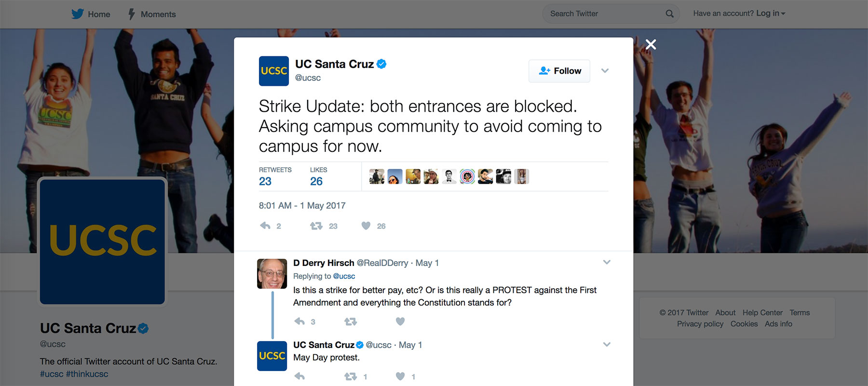Image resolution: width=868 pixels, height=386 pixels.
Task: Reply to D Derry Hirsch's tweet
Action: pos(299,321)
